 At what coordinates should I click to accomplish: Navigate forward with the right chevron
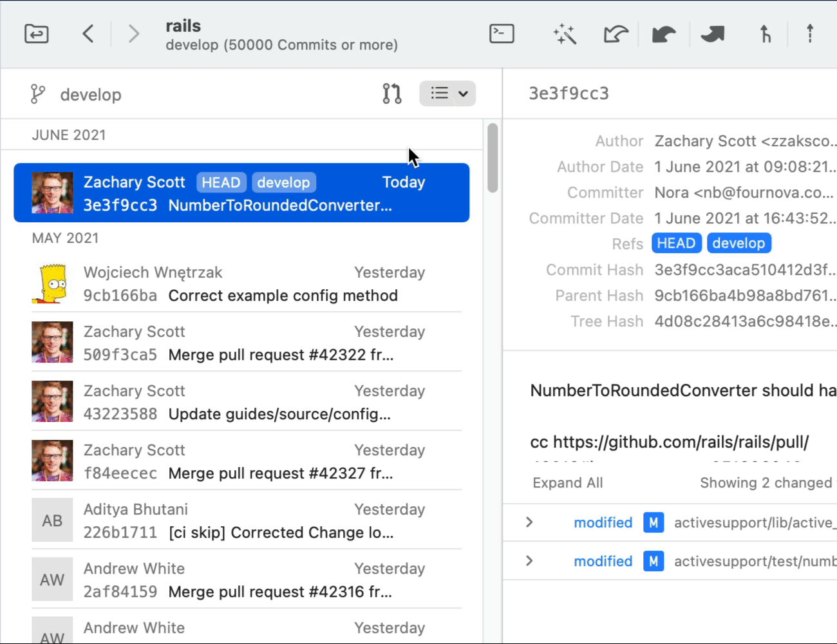pyautogui.click(x=133, y=33)
